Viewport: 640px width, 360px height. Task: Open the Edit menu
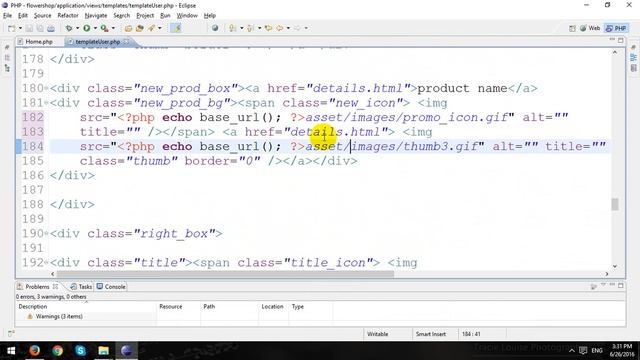[23, 16]
